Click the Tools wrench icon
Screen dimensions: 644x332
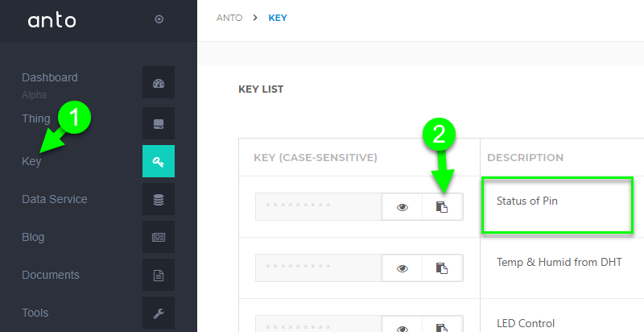(159, 313)
